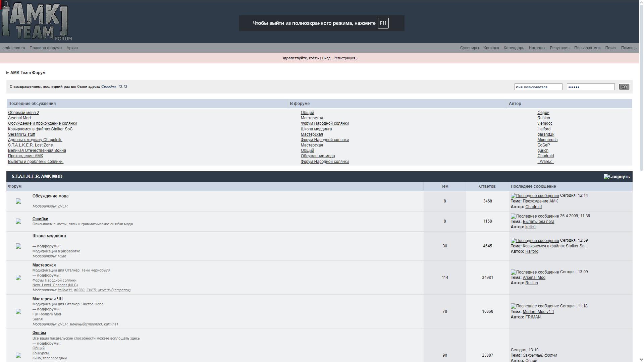Open author profile garand2k

click(546, 134)
